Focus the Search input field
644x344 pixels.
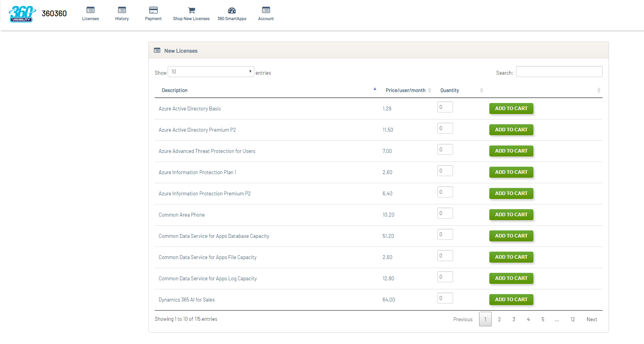(559, 72)
